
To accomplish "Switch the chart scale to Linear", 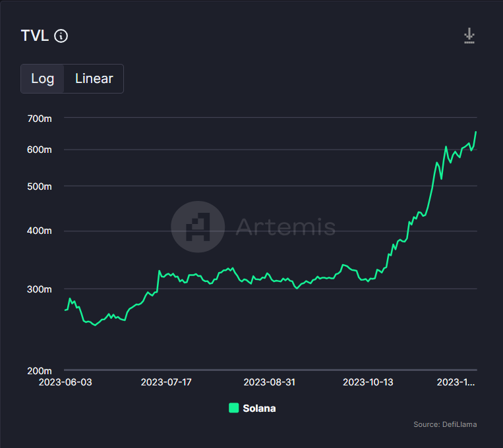I will [94, 78].
